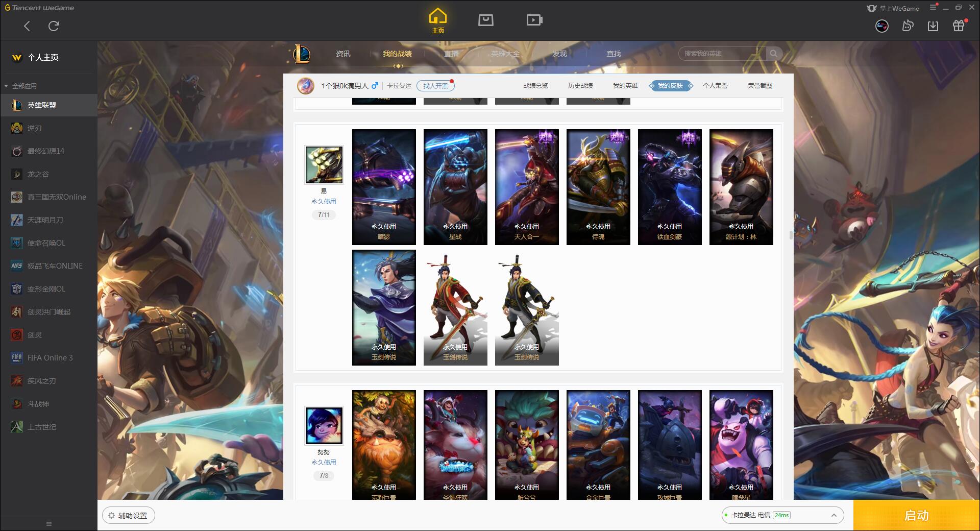This screenshot has width=980, height=531.
Task: Select 剑灵 in the sidebar
Action: pyautogui.click(x=48, y=335)
